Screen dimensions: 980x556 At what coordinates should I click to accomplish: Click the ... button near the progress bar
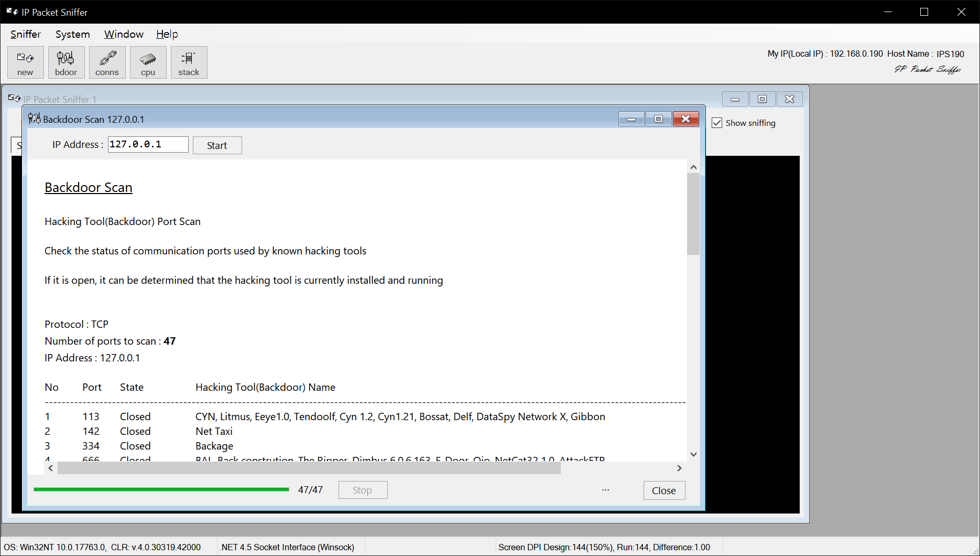tap(605, 489)
